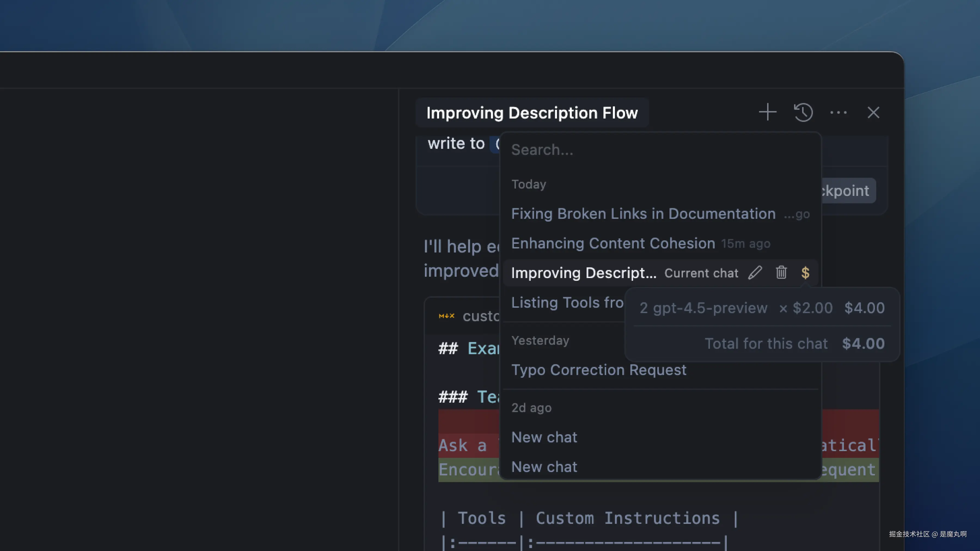980x551 pixels.
Task: Start a new chat with plus icon
Action: tap(768, 112)
